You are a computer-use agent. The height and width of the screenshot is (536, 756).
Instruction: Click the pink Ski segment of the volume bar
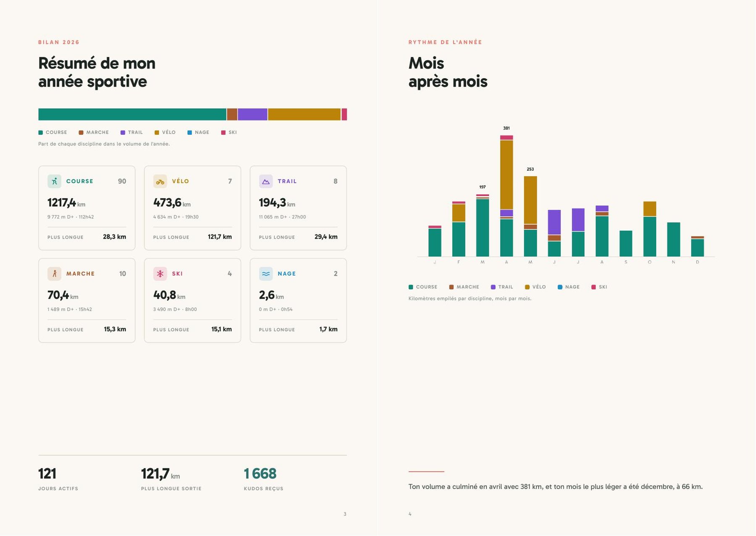click(x=344, y=114)
